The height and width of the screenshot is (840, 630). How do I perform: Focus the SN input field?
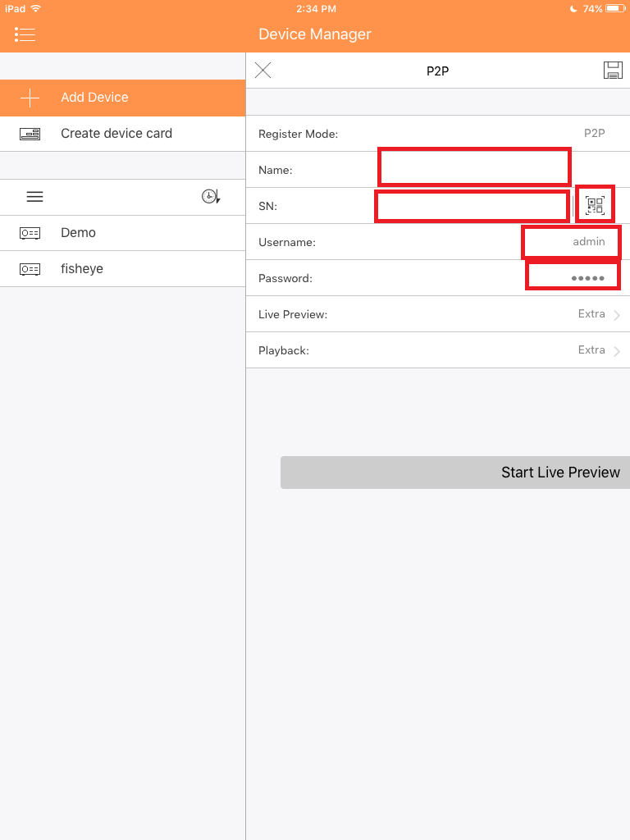(472, 206)
